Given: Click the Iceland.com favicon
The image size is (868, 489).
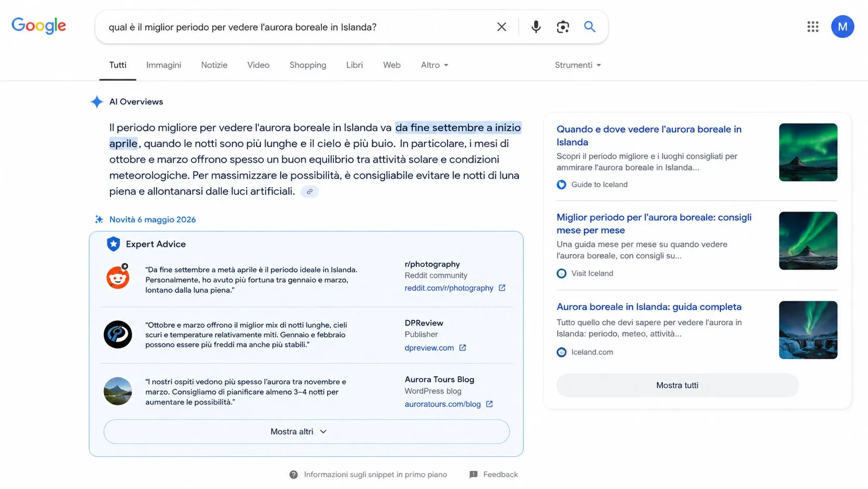Looking at the screenshot, I should 561,352.
